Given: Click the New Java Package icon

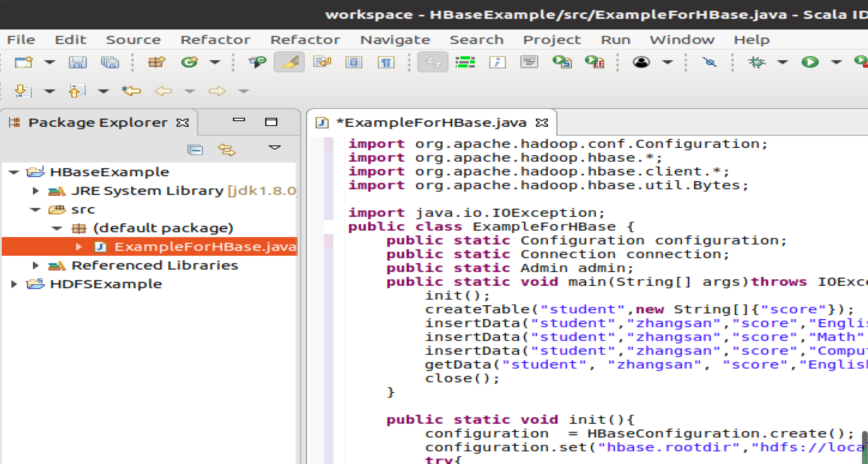Looking at the screenshot, I should (x=157, y=62).
